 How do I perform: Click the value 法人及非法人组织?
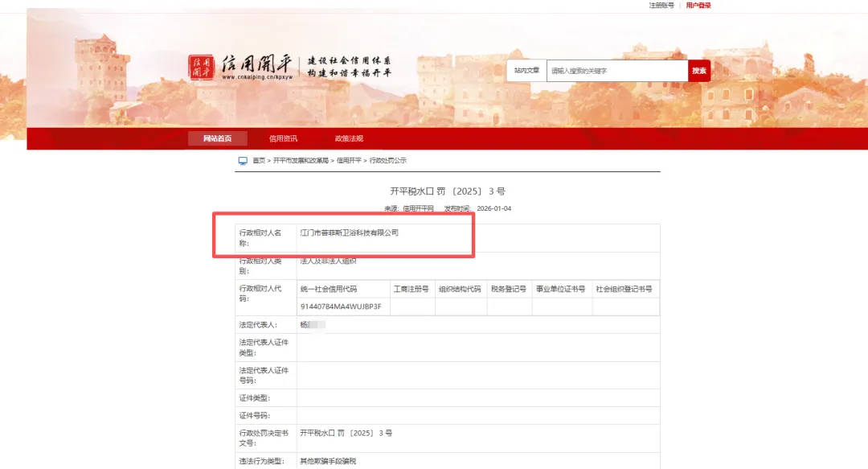coord(328,261)
